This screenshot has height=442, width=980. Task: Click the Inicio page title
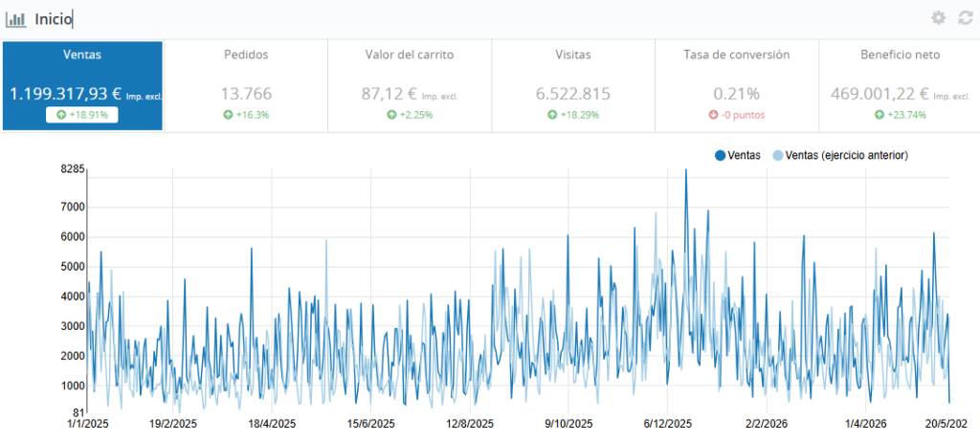click(x=54, y=19)
